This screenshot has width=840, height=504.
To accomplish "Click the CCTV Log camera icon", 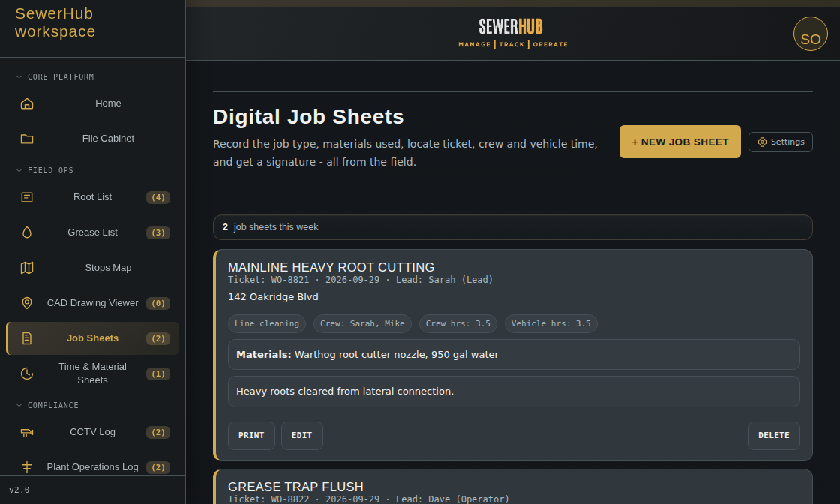I will pyautogui.click(x=27, y=432).
